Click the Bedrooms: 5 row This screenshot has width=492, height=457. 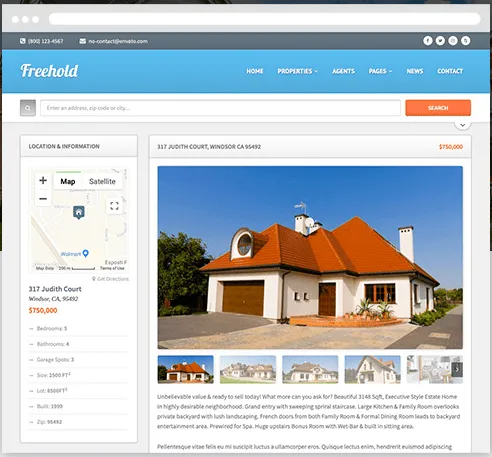pos(79,329)
